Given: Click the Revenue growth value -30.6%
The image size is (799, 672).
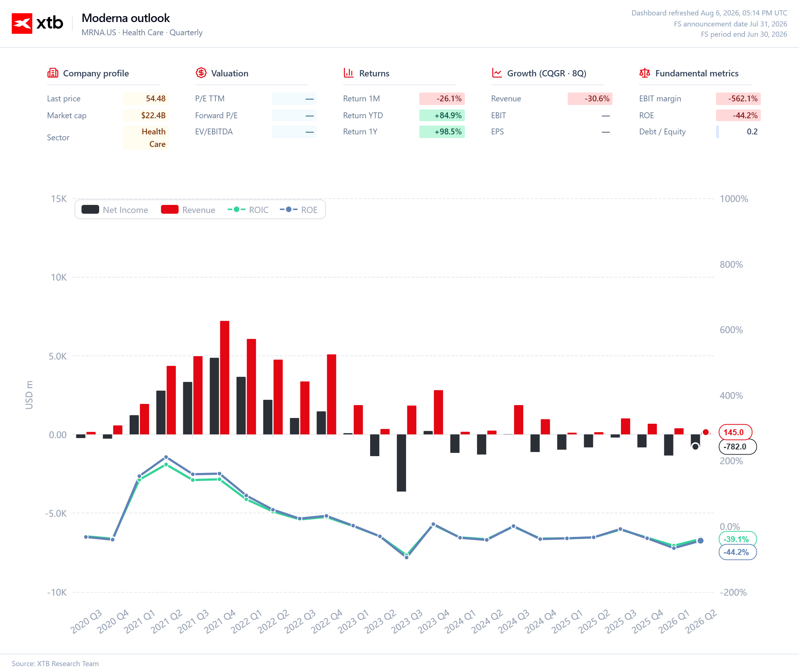Looking at the screenshot, I should [x=590, y=99].
